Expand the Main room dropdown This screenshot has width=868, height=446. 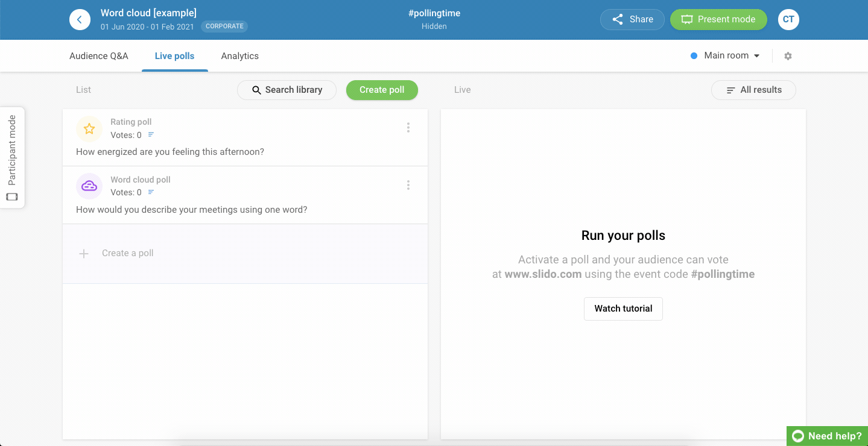pos(726,55)
